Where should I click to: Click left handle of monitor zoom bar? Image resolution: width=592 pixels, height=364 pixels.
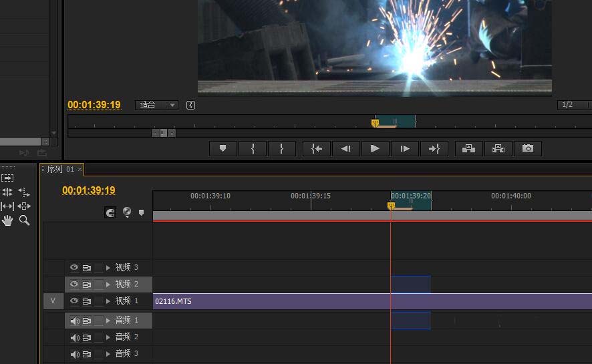pos(155,133)
